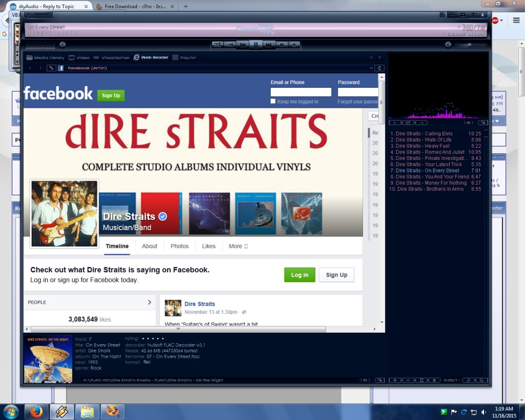This screenshot has height=420, width=525.
Task: Select playlist track Brothers In Arms
Action: coord(436,189)
